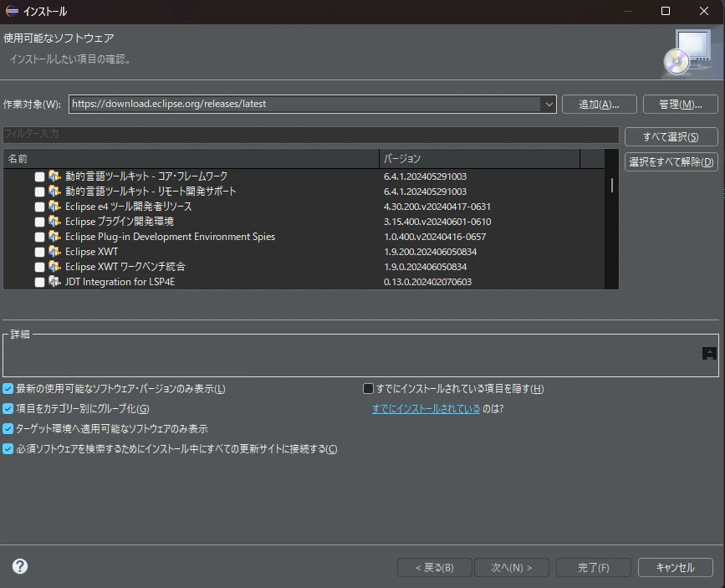Select version text 6.4.1.202405291003 of コア・フレームワーク
The height and width of the screenshot is (588, 725).
tap(425, 176)
